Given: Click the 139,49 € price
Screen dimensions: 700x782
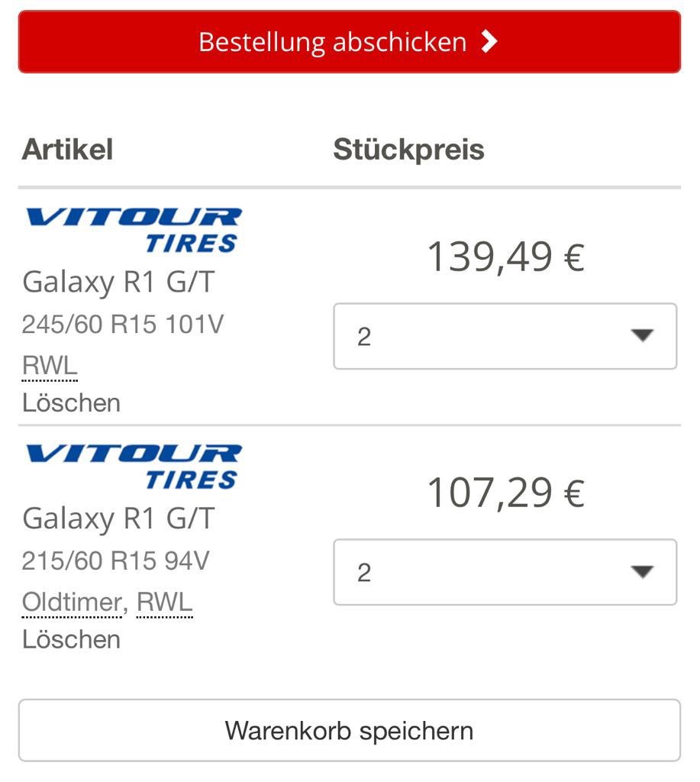Looking at the screenshot, I should (505, 257).
